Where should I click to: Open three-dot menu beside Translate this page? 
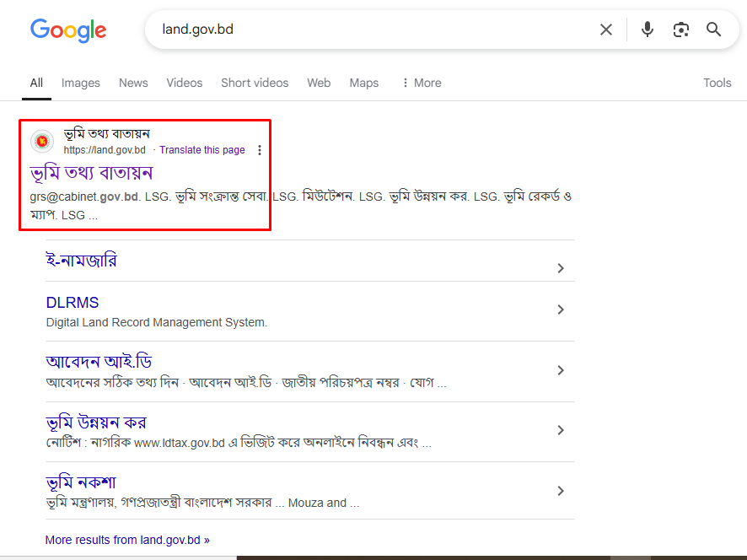click(x=260, y=150)
